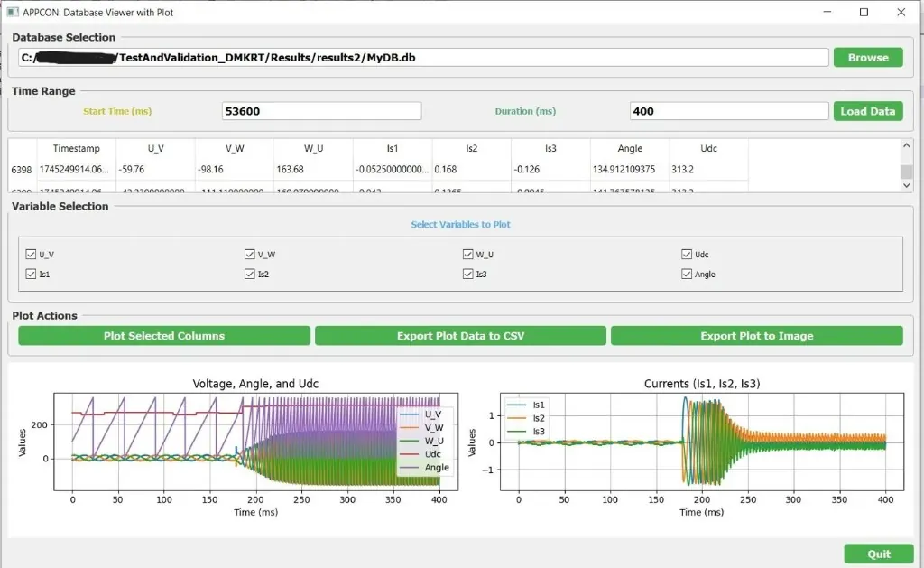Click the data table scrollbar thumb
924x568 pixels.
pos(906,171)
